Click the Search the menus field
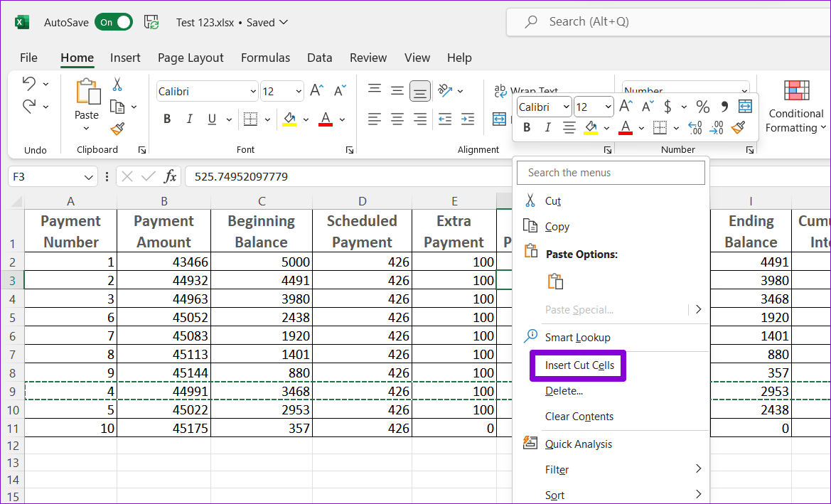The height and width of the screenshot is (504, 831). pos(611,173)
